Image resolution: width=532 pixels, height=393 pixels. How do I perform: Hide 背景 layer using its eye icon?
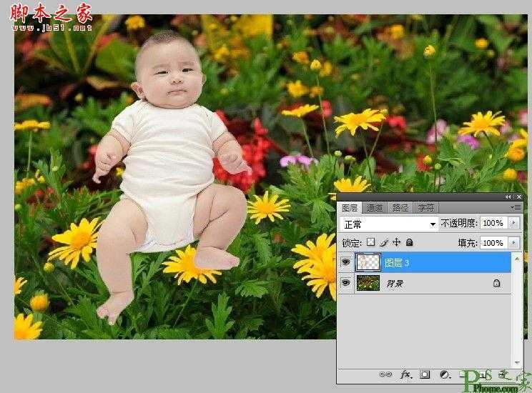pyautogui.click(x=346, y=282)
